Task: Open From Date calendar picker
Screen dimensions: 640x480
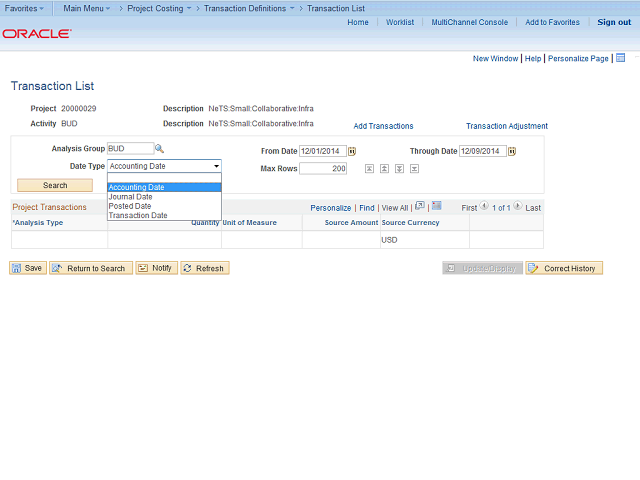Action: [x=352, y=151]
